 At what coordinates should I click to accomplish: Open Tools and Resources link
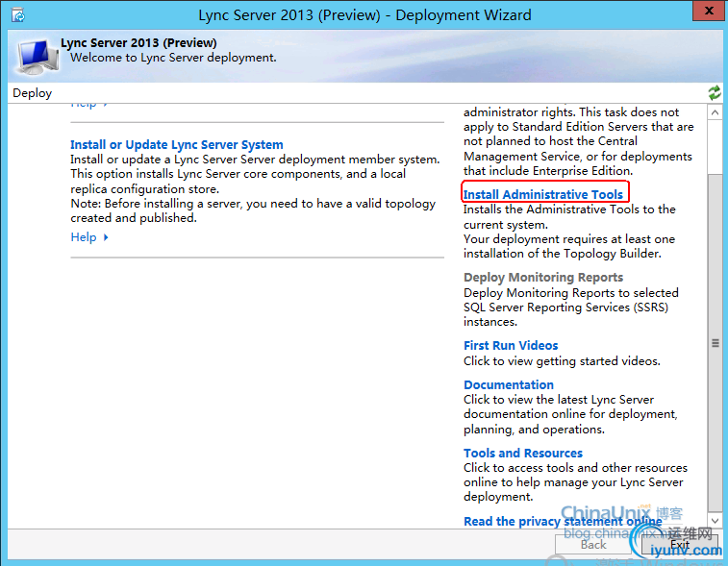(523, 453)
